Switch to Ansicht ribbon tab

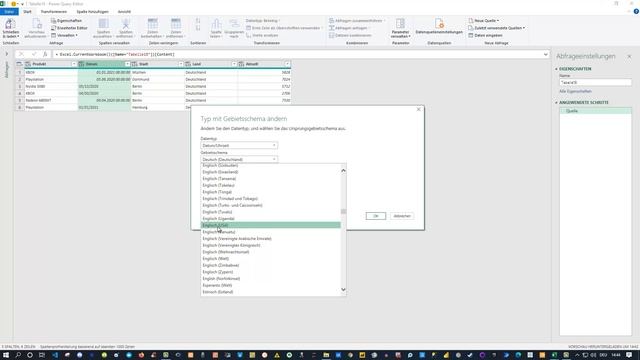tap(124, 11)
